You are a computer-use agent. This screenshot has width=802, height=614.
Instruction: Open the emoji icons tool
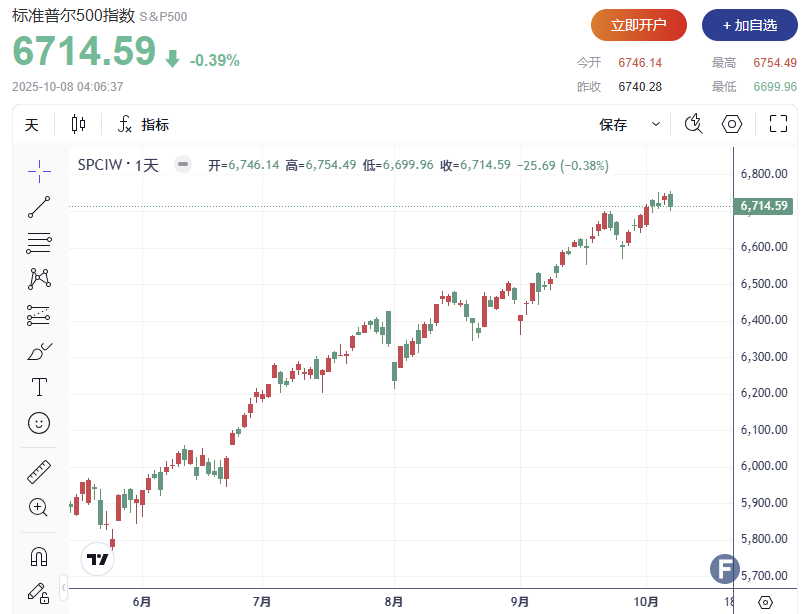[39, 423]
